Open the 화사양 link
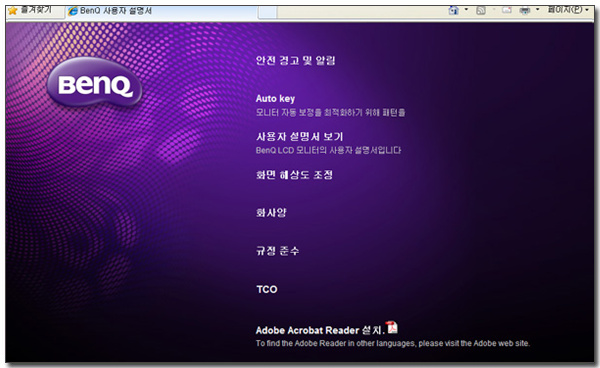 pos(271,213)
